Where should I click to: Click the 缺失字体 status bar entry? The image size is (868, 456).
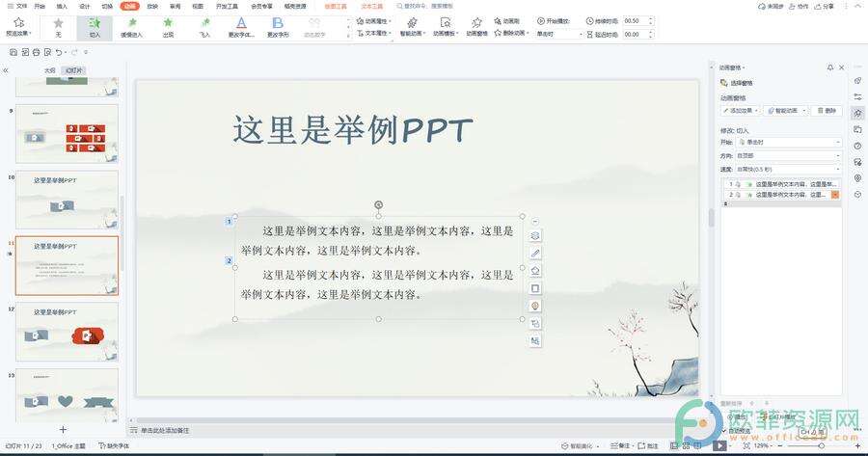(x=114, y=445)
